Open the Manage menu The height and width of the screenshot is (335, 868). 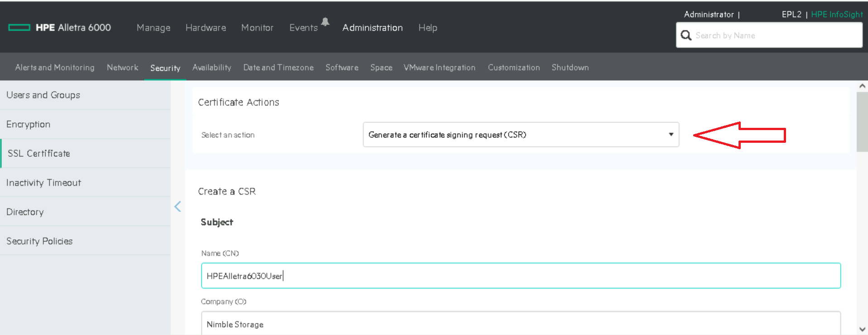153,28
